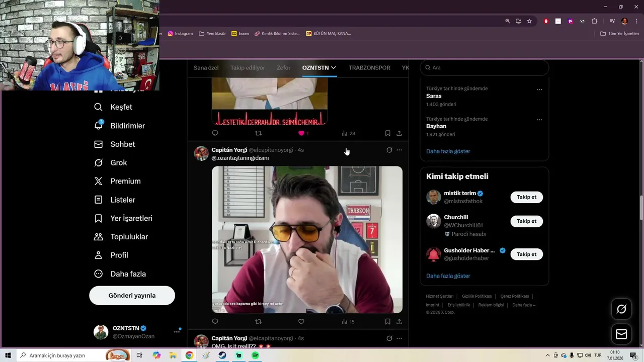Open Topluluklar communities
This screenshot has height=362, width=644.
[121, 237]
